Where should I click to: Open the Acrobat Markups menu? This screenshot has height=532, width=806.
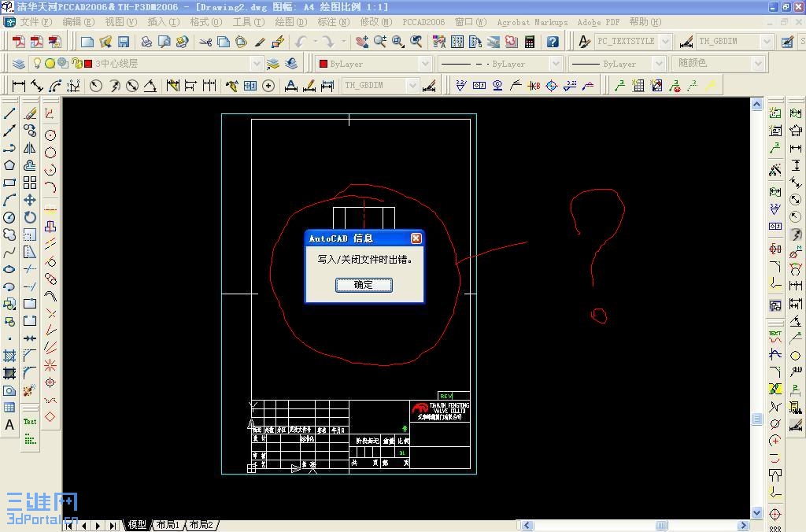532,22
